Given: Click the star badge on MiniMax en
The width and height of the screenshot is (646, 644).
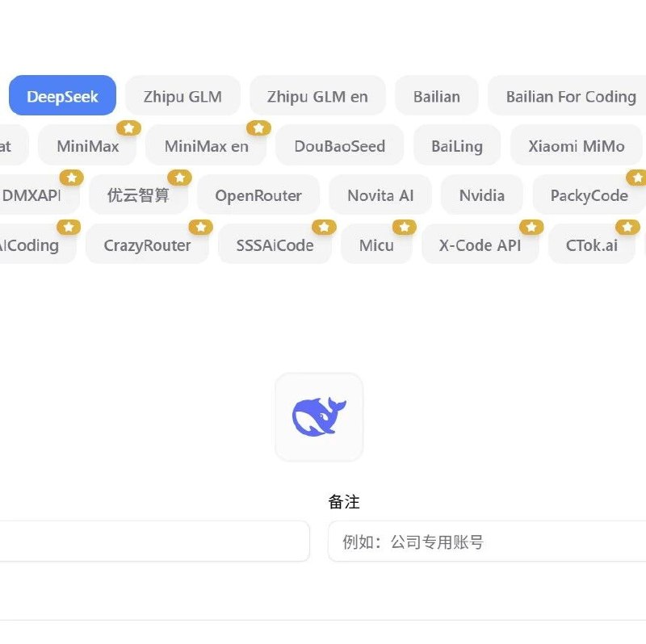Looking at the screenshot, I should [x=258, y=128].
